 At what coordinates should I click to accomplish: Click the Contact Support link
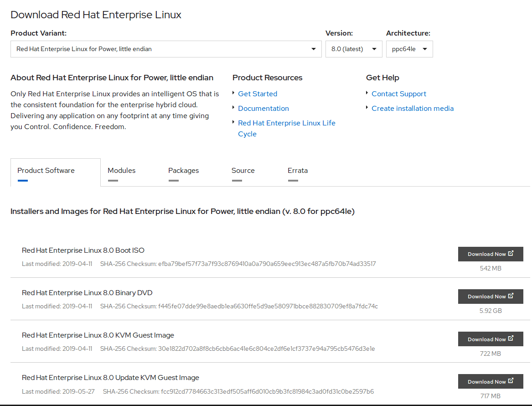click(x=399, y=94)
